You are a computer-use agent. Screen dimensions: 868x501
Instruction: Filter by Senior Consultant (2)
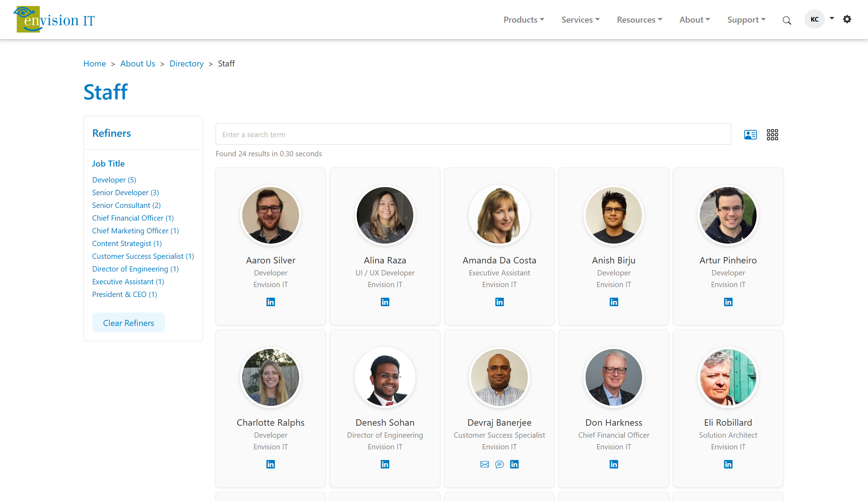(x=126, y=205)
